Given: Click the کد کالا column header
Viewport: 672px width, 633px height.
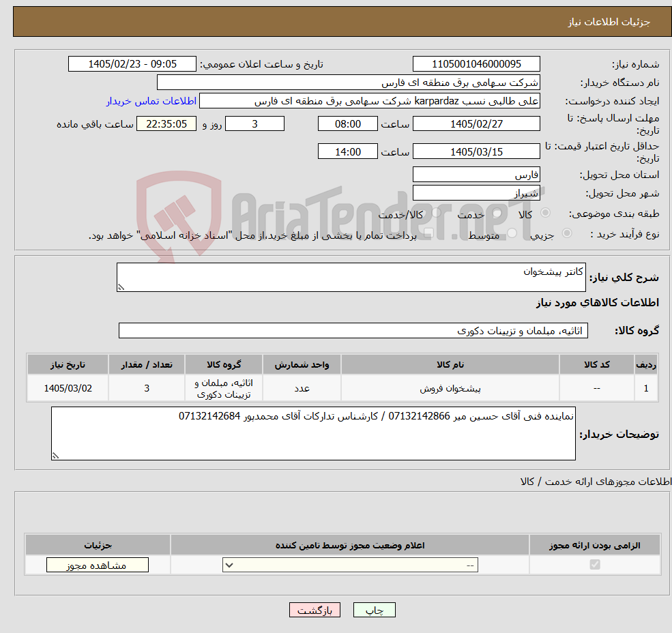Looking at the screenshot, I should [x=596, y=364].
